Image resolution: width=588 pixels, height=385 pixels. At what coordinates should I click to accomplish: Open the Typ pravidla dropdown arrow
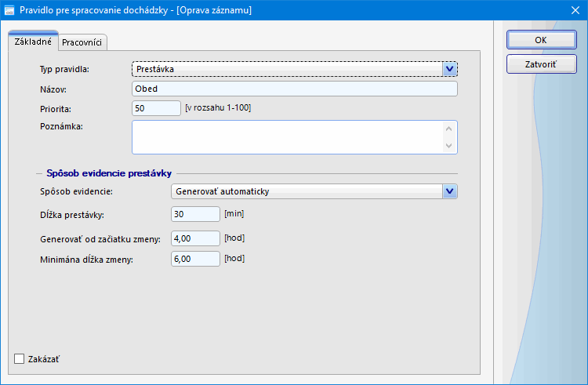(449, 69)
